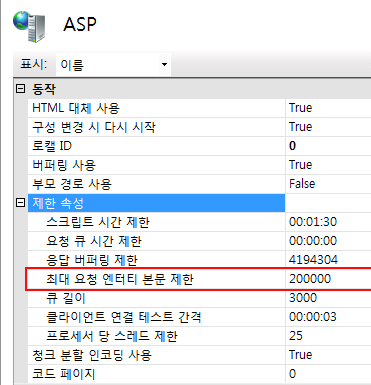Screen dimensions: 371x385
Task: Click True value of 구성 변경 시 다시 시작
Action: [x=300, y=127]
